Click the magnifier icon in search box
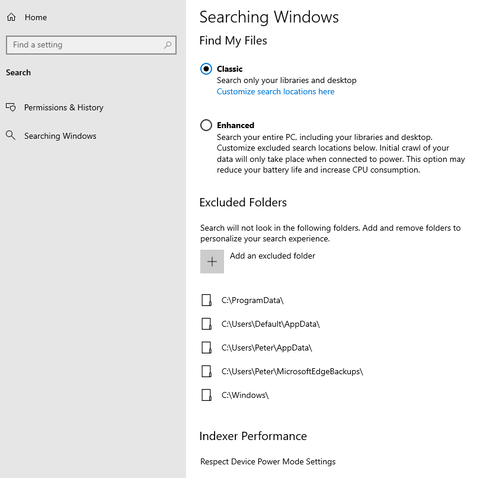Viewport: 480px width, 478px height. [168, 45]
